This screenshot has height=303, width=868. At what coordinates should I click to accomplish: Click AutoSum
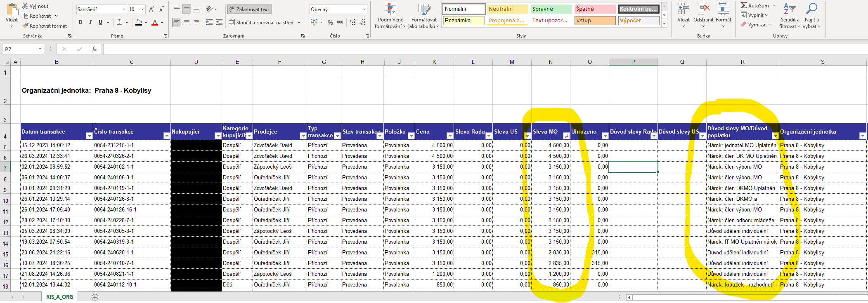755,5
